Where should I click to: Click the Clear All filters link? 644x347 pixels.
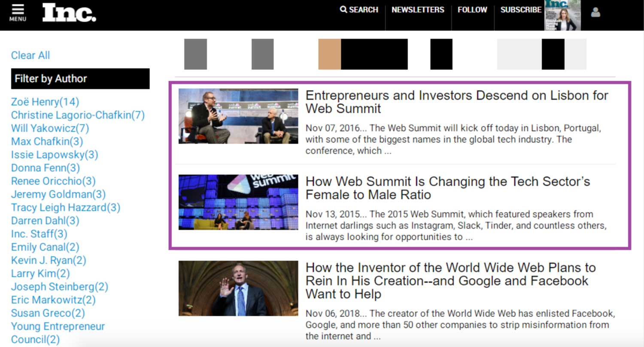[30, 55]
